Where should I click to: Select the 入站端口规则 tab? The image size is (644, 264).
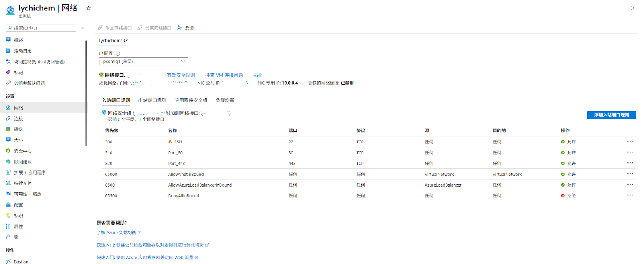pos(116,100)
